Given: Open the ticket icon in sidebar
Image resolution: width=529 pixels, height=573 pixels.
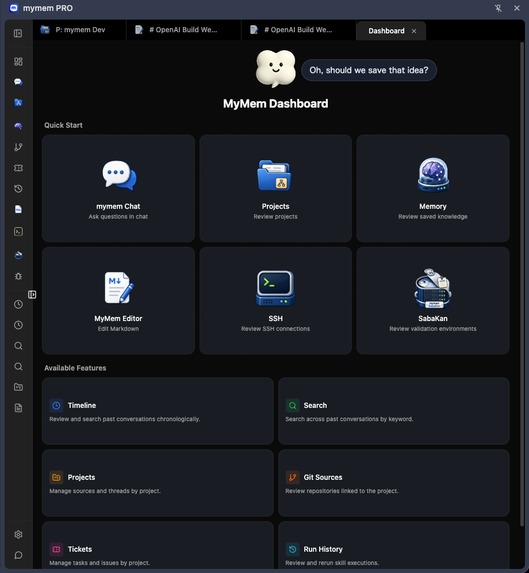Looking at the screenshot, I should 18,168.
